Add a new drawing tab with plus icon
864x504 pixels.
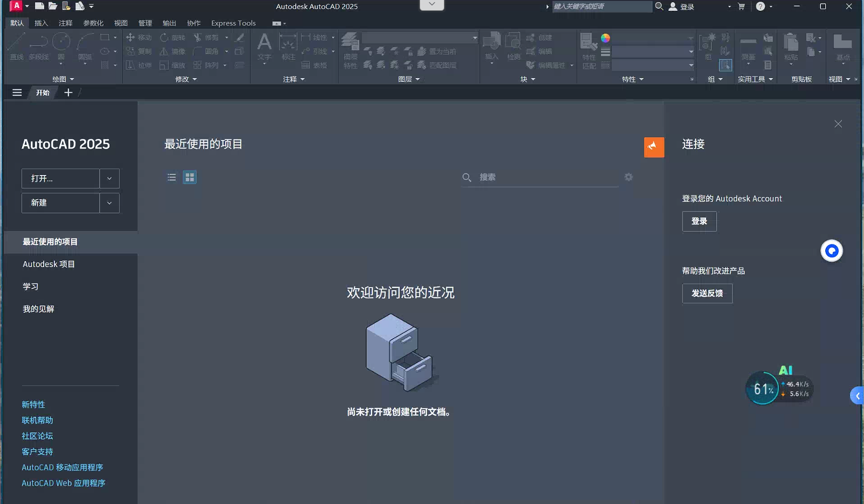tap(68, 93)
